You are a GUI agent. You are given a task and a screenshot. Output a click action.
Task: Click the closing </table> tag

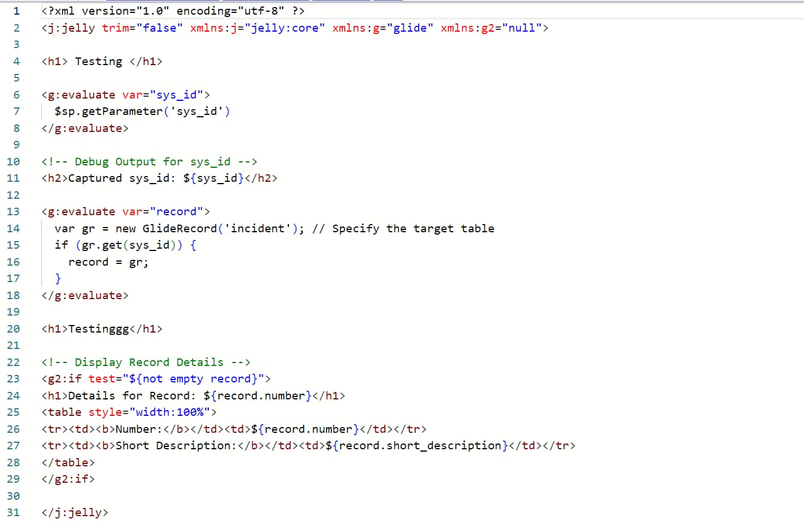(x=68, y=462)
